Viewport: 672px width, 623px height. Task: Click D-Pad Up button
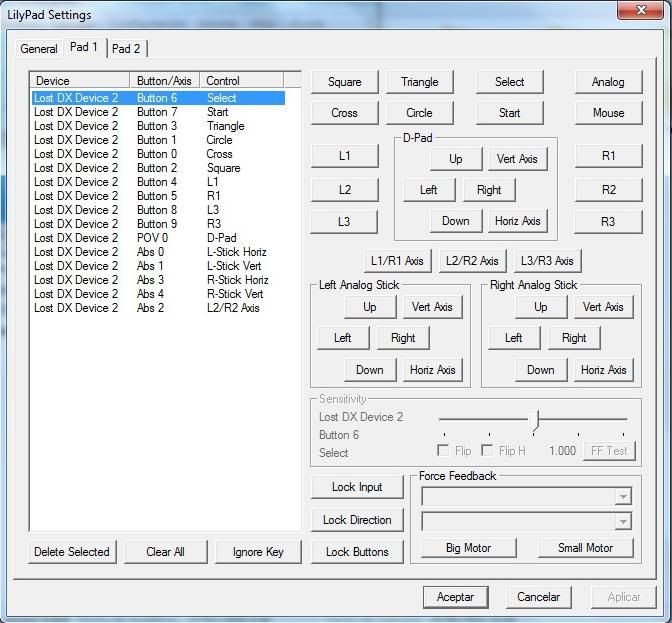[x=456, y=159]
